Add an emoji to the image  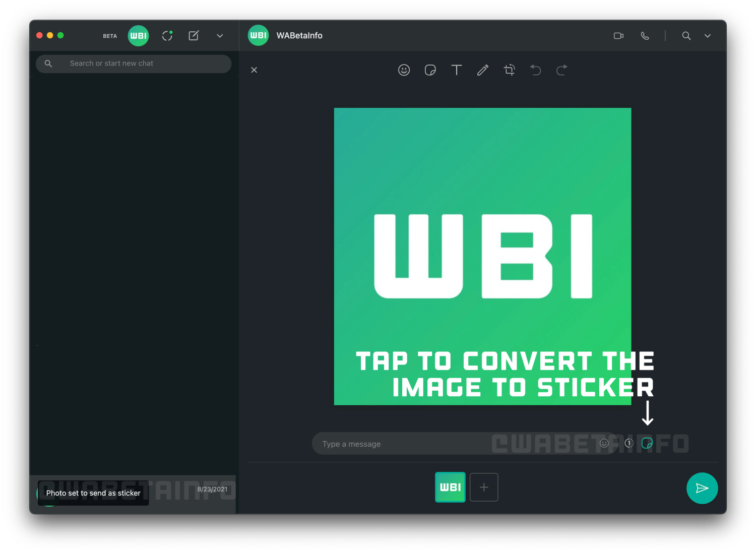[404, 70]
